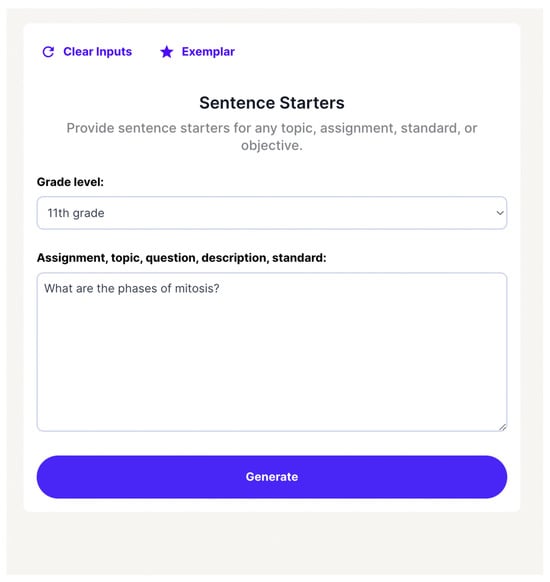Click the word 'objective' in the subtitle

point(270,146)
